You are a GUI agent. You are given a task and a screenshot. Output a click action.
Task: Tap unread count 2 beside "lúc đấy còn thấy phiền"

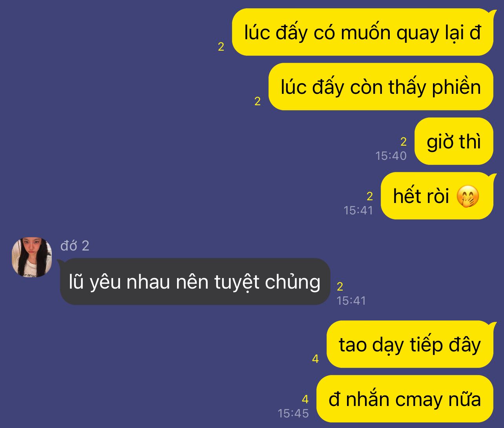coord(257,101)
